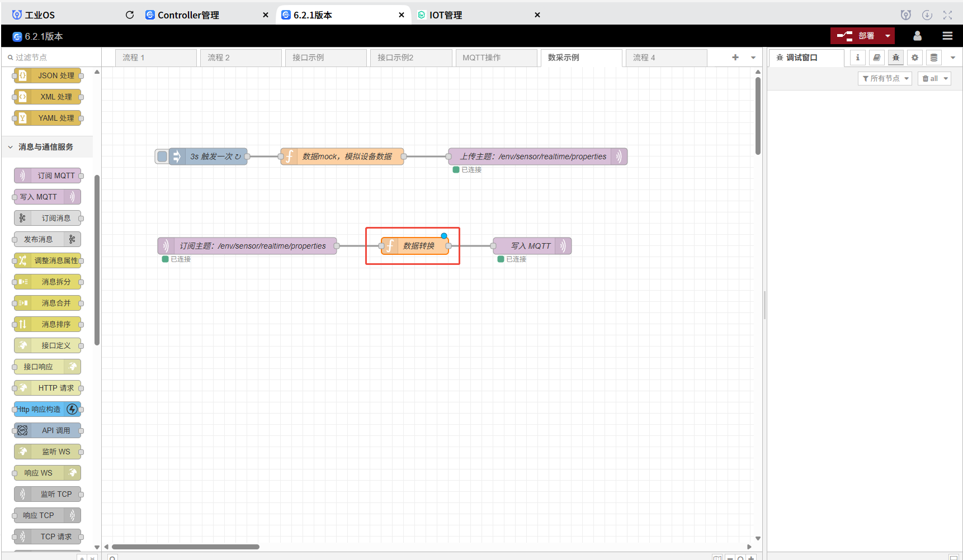Click the user account icon
963x560 pixels.
917,36
